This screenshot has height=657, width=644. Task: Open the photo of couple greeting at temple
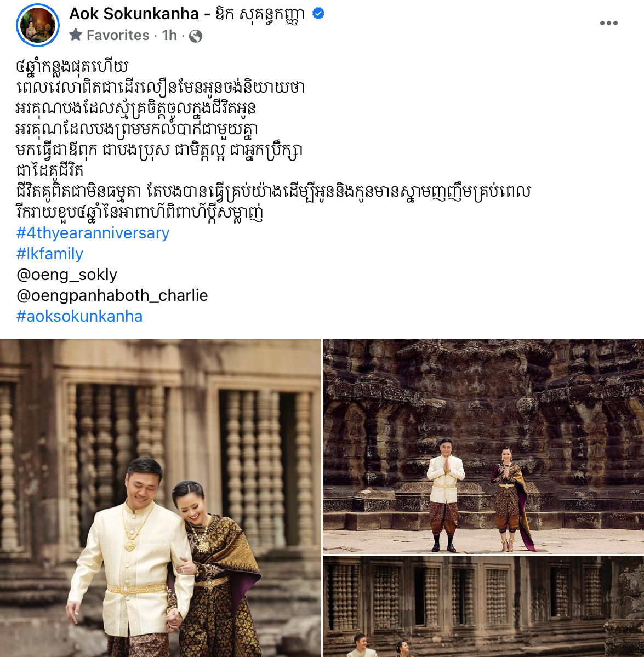click(483, 446)
